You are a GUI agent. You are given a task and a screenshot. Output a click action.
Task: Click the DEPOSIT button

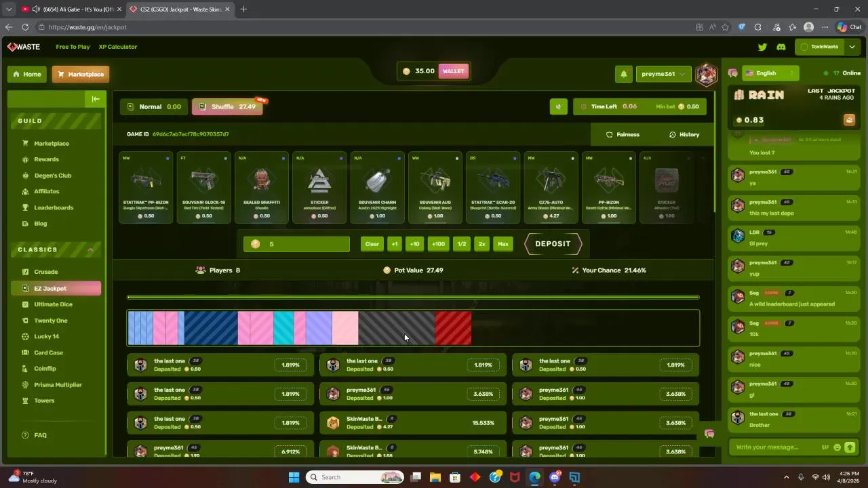tap(553, 244)
